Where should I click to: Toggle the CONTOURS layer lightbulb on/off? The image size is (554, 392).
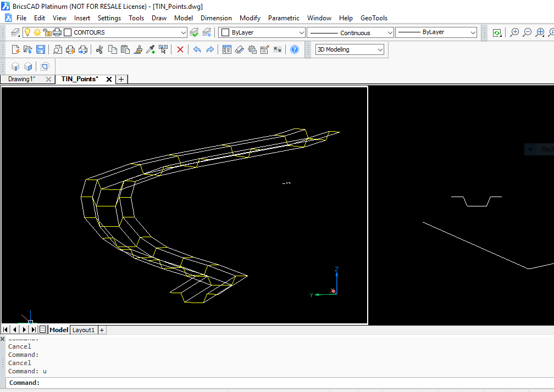(x=27, y=32)
